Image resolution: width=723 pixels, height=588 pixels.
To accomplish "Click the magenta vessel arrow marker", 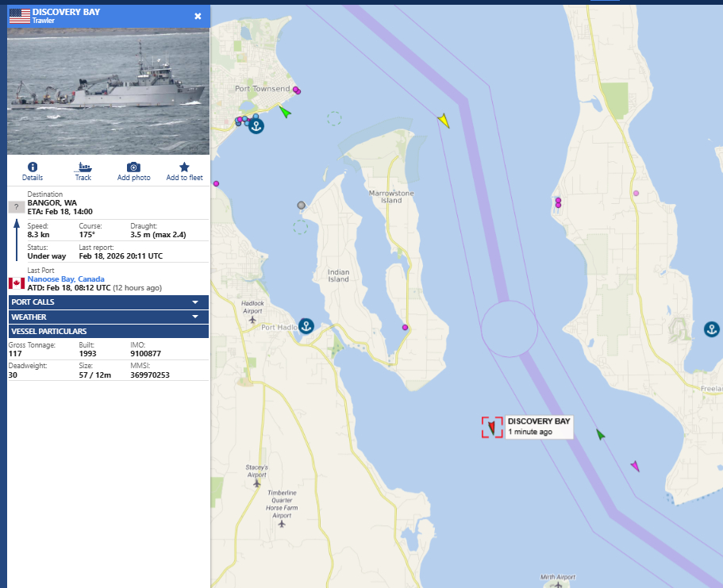I will tap(635, 466).
